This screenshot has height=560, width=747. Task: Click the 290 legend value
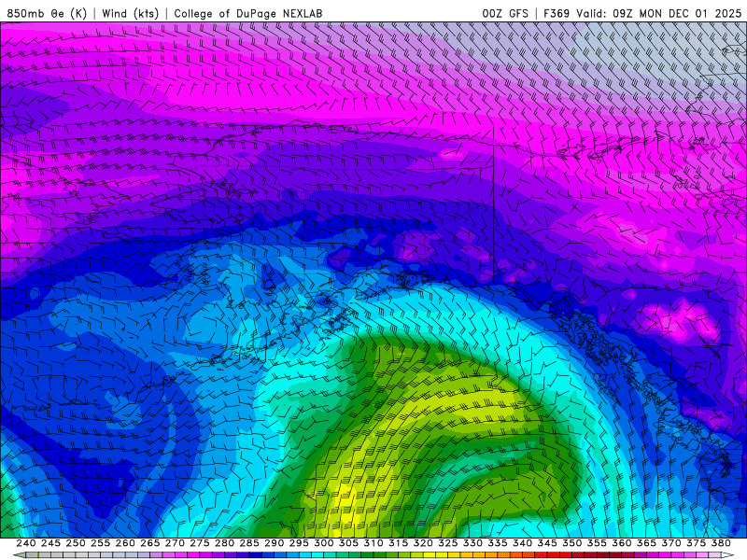274,543
